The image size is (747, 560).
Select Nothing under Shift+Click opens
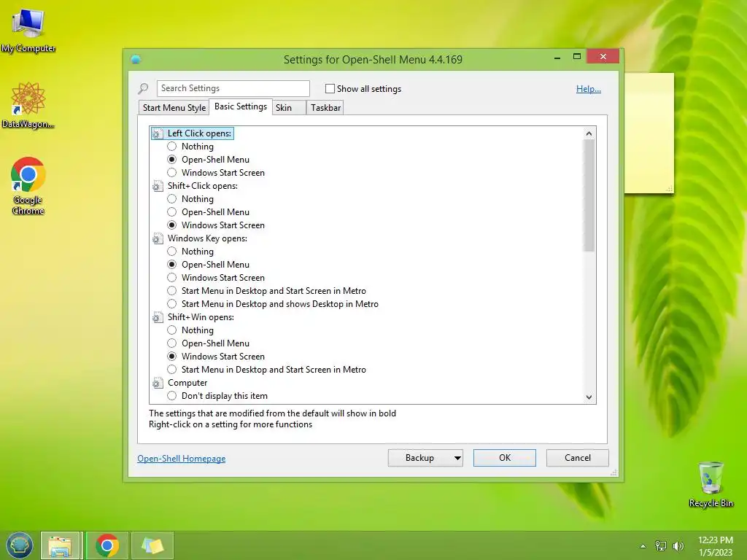(x=172, y=199)
